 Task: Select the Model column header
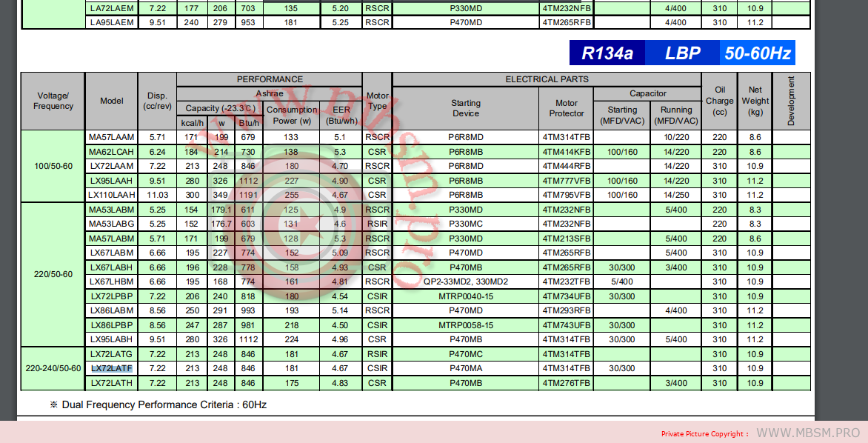coord(112,101)
